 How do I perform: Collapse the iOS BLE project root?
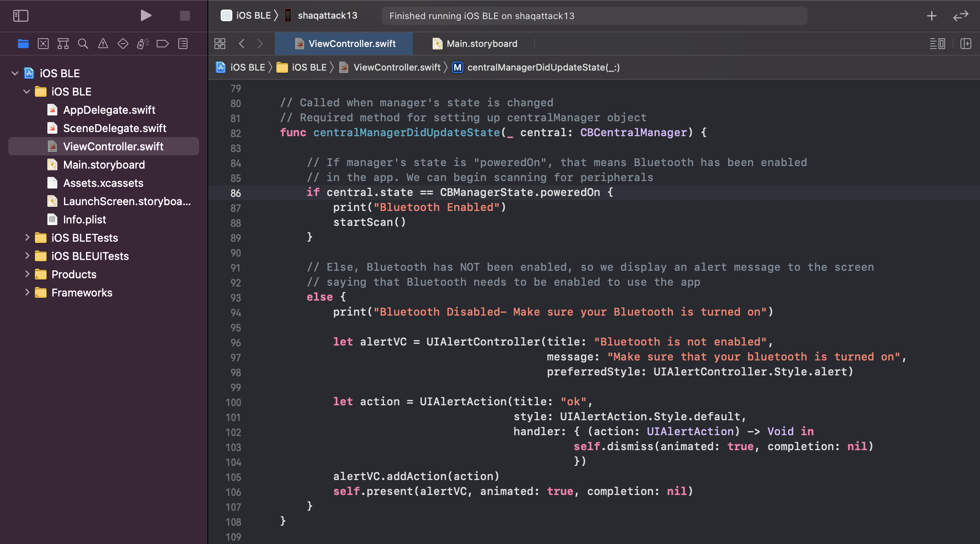click(x=15, y=74)
